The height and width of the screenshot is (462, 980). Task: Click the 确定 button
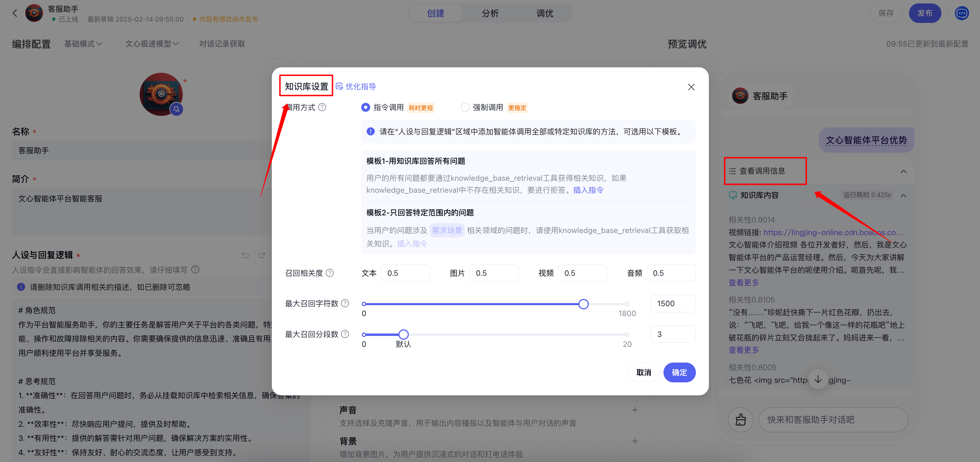679,372
